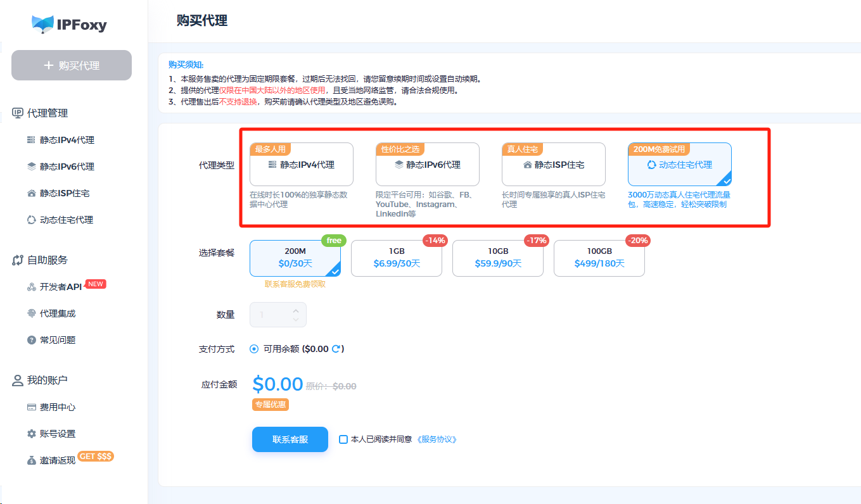Click the API nodes icon beside 开发者API
Screen dimensions: 861x504
pos(32,287)
